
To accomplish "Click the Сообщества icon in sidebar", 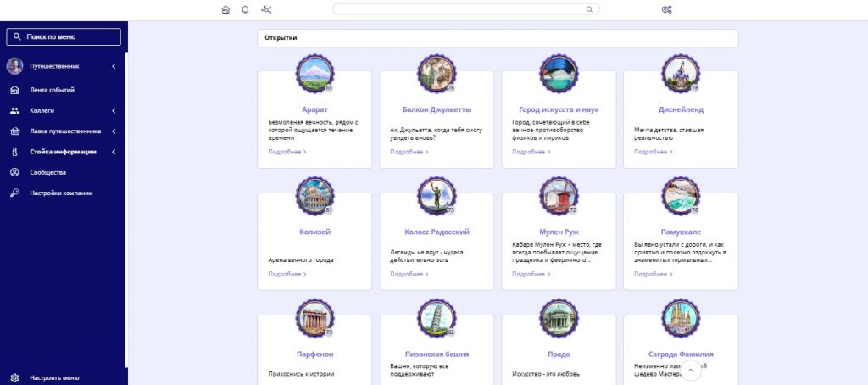I will tap(14, 172).
